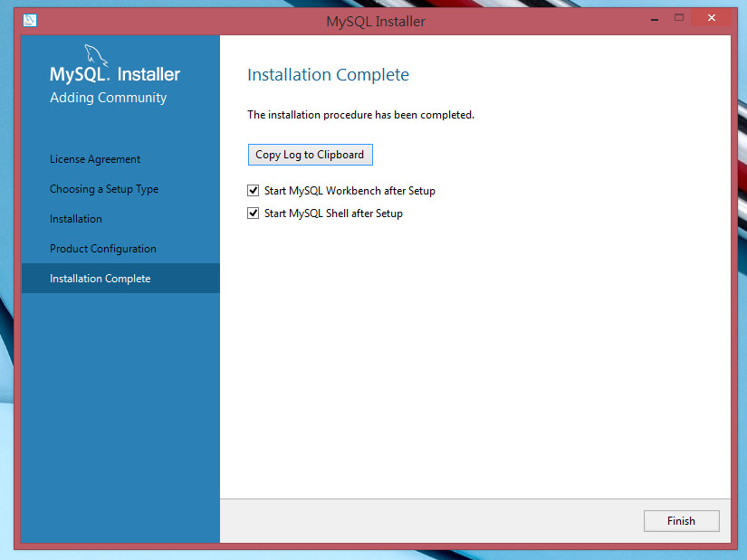747x560 pixels.
Task: Select Choosing a Setup Type step
Action: pyautogui.click(x=104, y=189)
